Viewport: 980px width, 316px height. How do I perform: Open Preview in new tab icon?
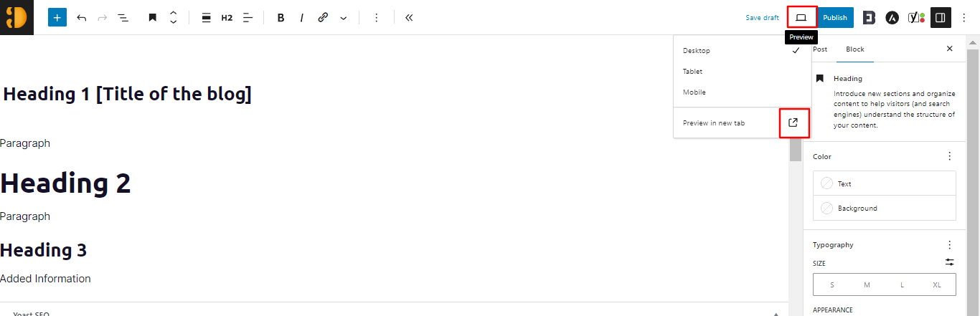(x=793, y=123)
